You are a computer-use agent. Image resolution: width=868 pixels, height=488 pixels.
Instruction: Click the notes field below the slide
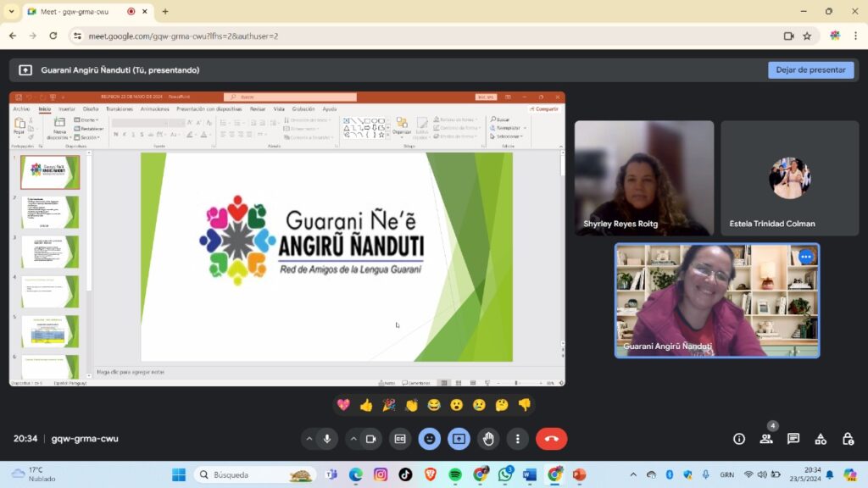tap(326, 372)
